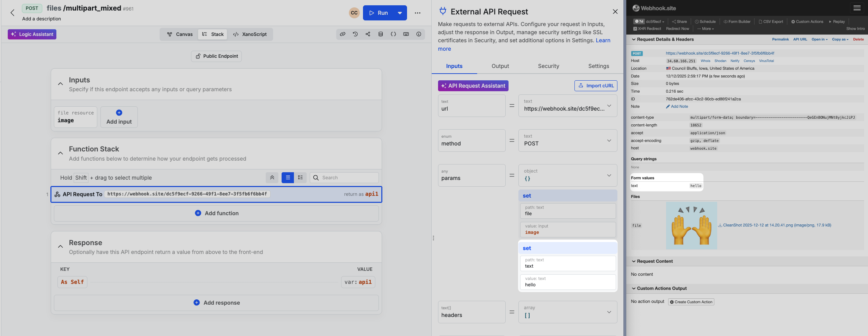This screenshot has width=868, height=336.
Task: Toggle compact list view in Function Stack
Action: click(x=288, y=178)
